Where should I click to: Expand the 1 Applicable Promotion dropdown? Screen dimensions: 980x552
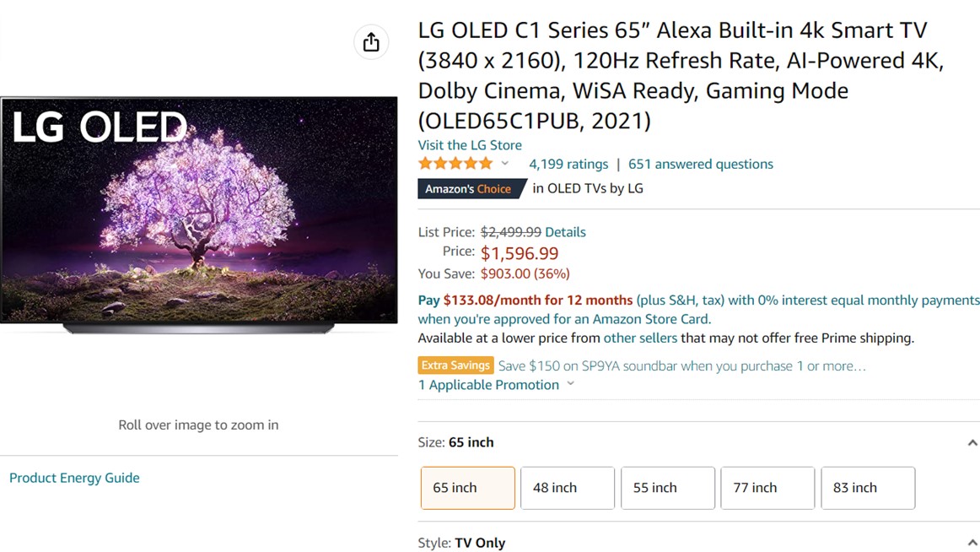coord(570,385)
